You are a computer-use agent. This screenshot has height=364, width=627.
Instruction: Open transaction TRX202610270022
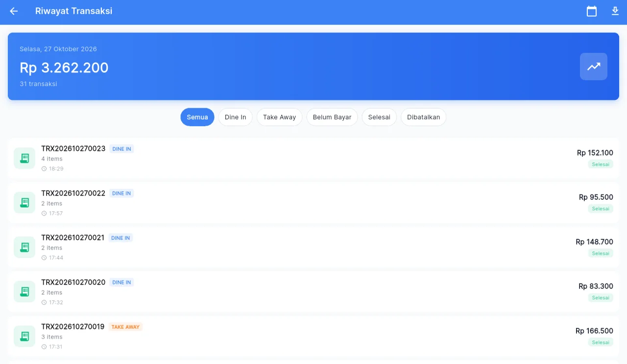pyautogui.click(x=313, y=203)
